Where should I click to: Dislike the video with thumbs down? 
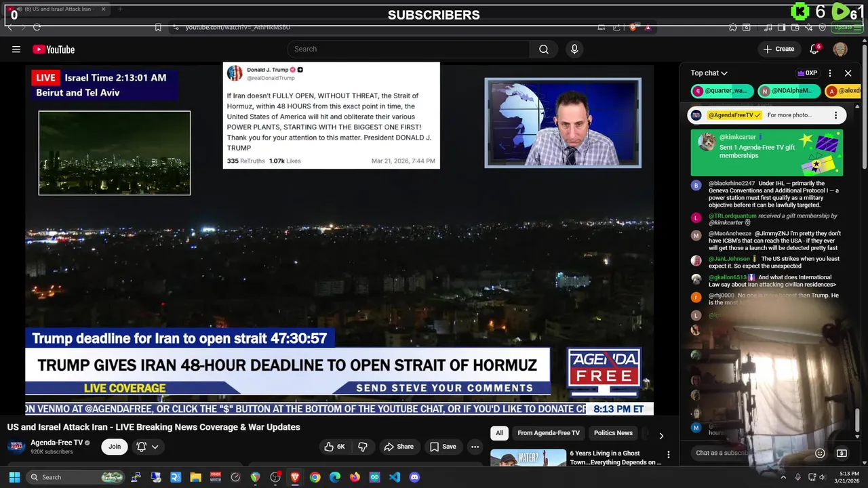click(363, 447)
